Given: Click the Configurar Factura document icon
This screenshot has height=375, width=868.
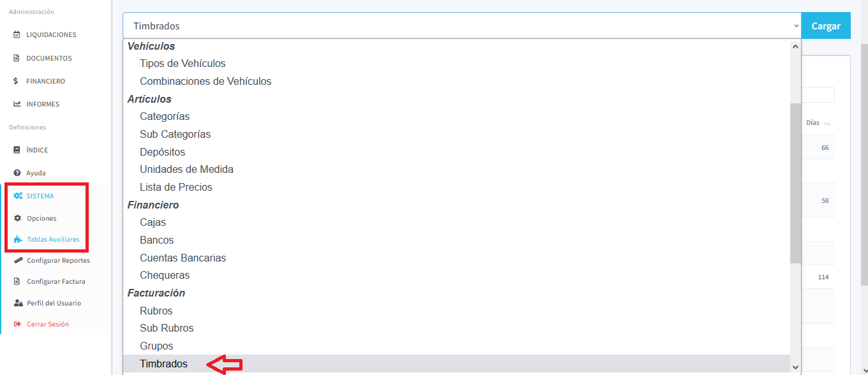Looking at the screenshot, I should point(18,281).
